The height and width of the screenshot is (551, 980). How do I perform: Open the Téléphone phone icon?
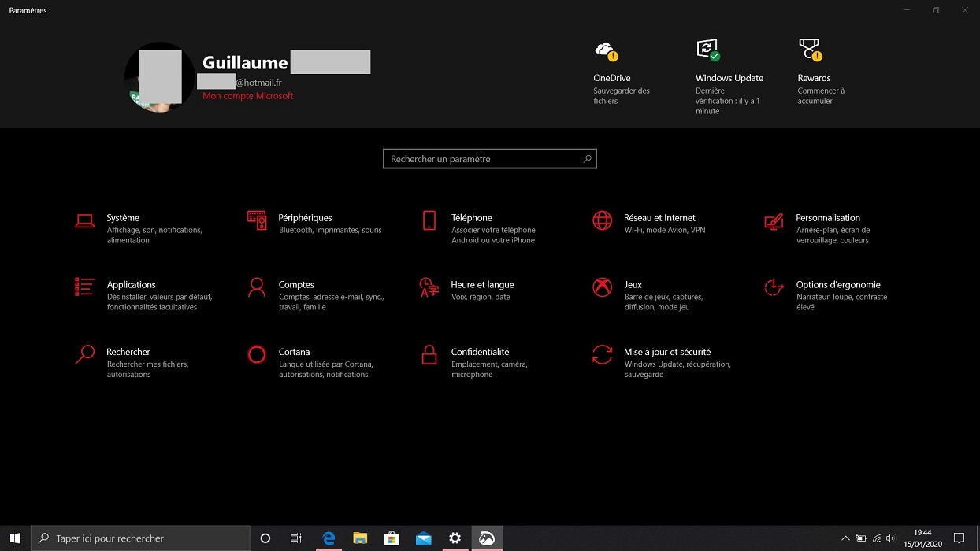coord(429,220)
